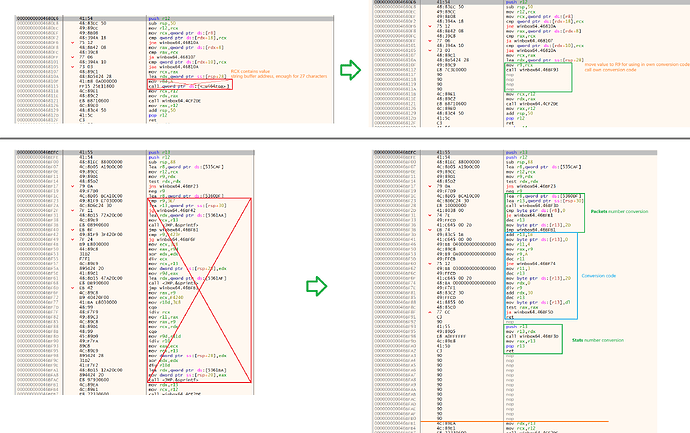Click jump arrow beside bytes 'EB 74'
This screenshot has width=690, height=433.
430,230
